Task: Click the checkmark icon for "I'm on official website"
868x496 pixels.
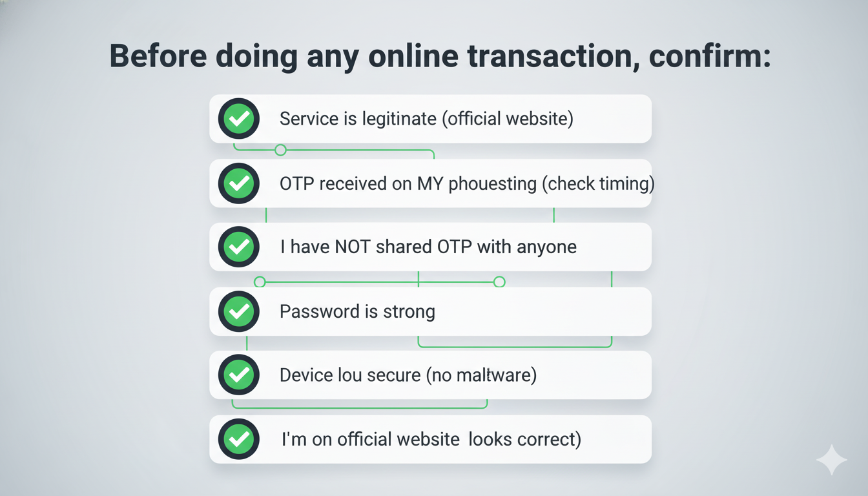Action: pyautogui.click(x=239, y=439)
